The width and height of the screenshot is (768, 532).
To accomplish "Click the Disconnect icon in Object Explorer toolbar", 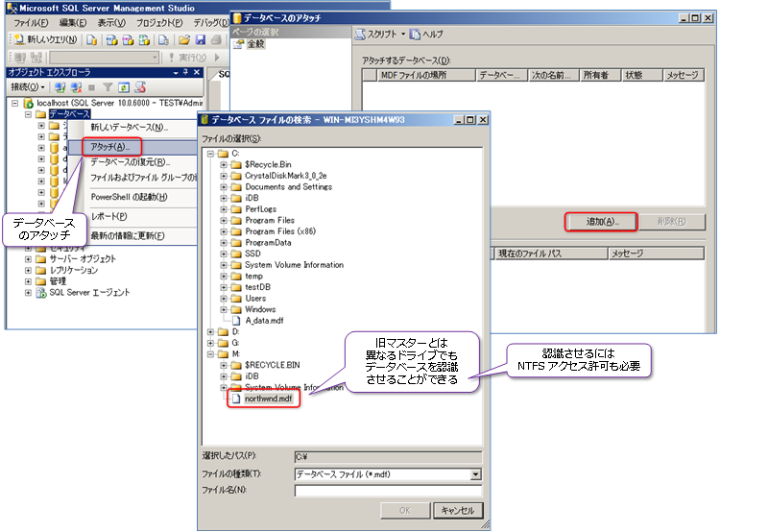I will click(x=76, y=87).
